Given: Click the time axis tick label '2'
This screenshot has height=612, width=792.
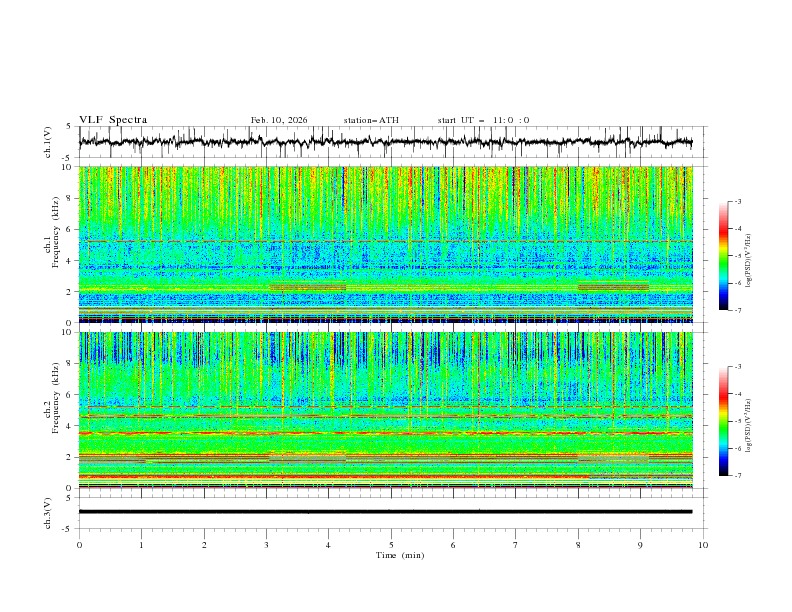Looking at the screenshot, I should point(204,545).
